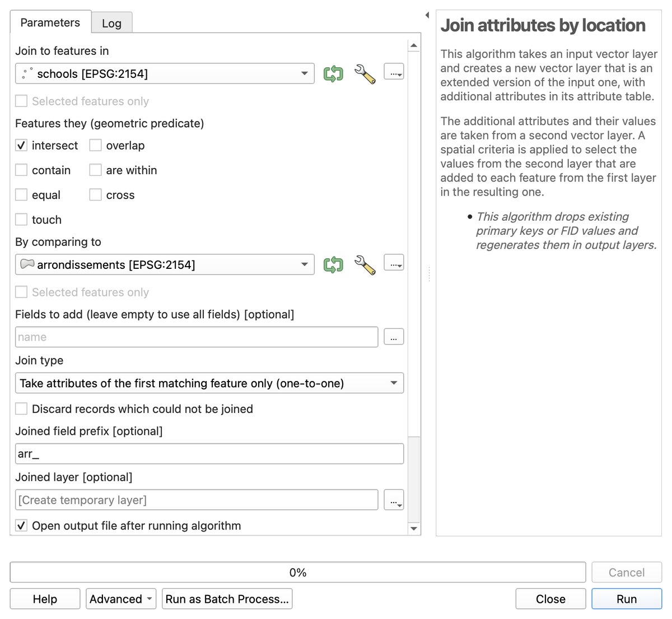
Task: Enable the are within predicate
Action: (x=96, y=170)
